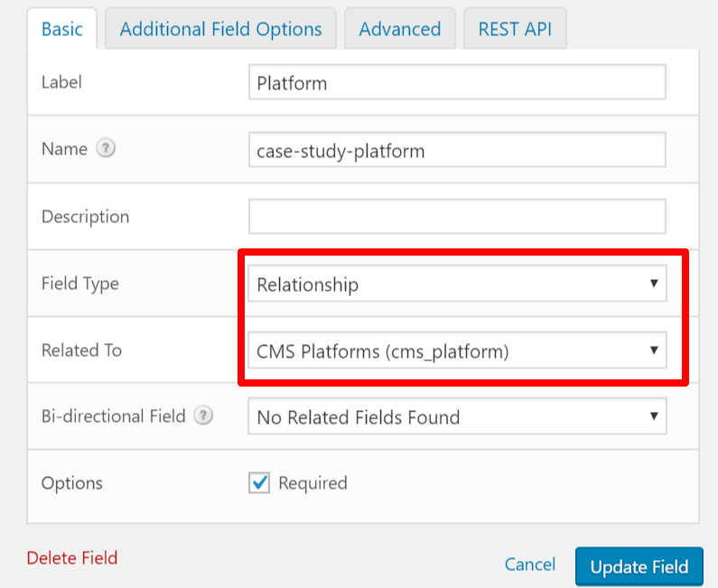Go to the Advanced tab
Image resolution: width=718 pixels, height=588 pixels.
click(400, 29)
